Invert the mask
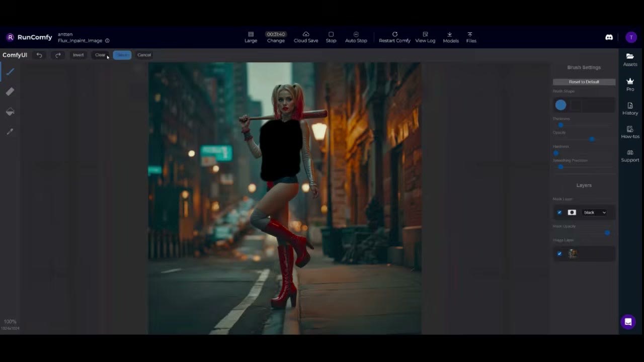 (x=78, y=55)
